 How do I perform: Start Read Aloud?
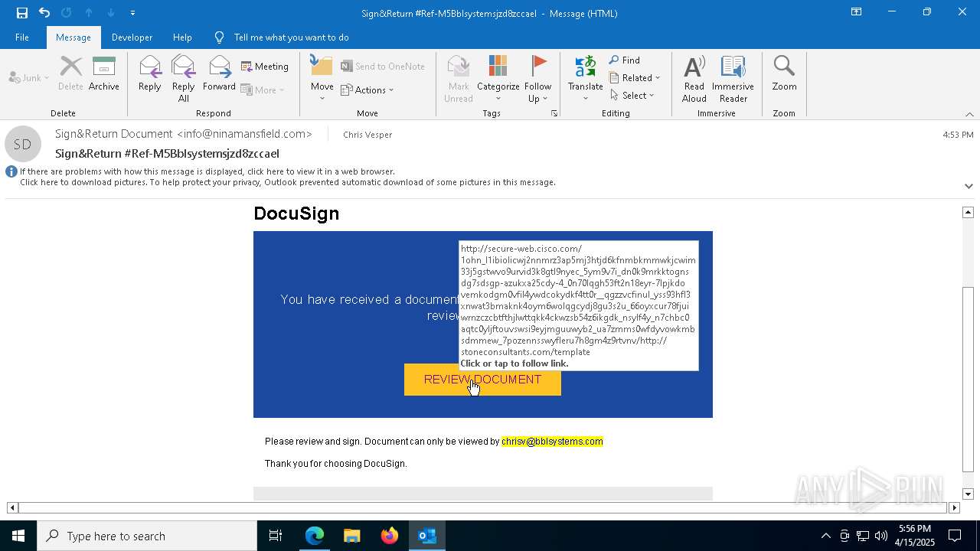coord(694,78)
